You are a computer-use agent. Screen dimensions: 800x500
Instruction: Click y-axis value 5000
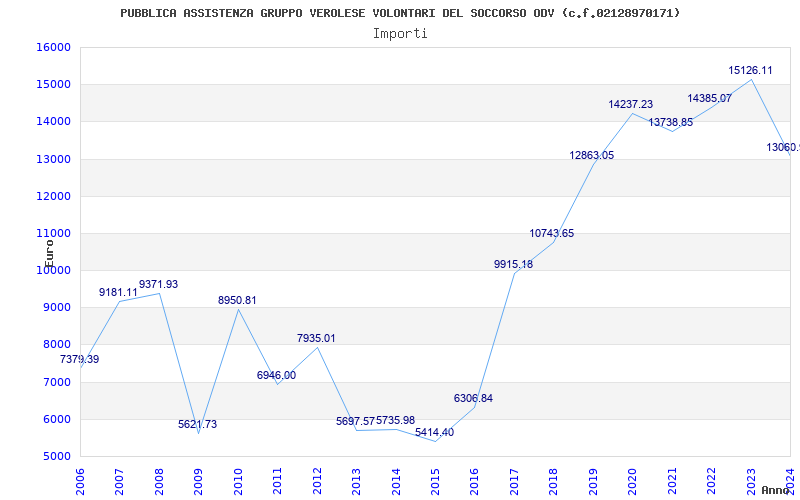(x=56, y=457)
